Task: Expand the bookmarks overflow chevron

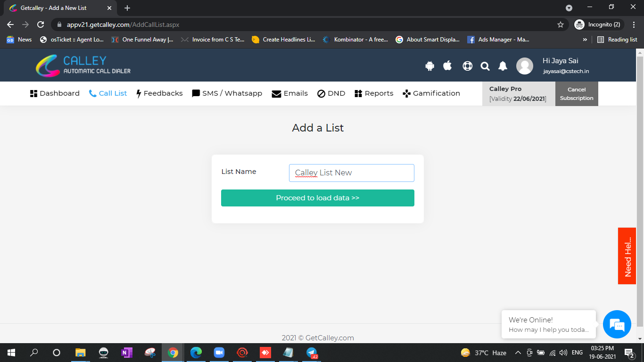Action: pos(585,40)
